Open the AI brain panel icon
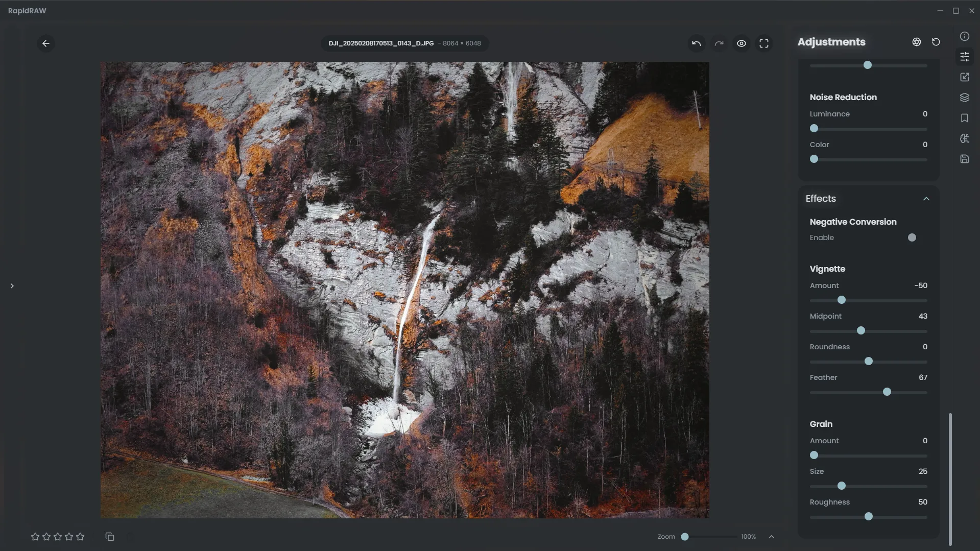This screenshot has height=551, width=980. coord(964,138)
